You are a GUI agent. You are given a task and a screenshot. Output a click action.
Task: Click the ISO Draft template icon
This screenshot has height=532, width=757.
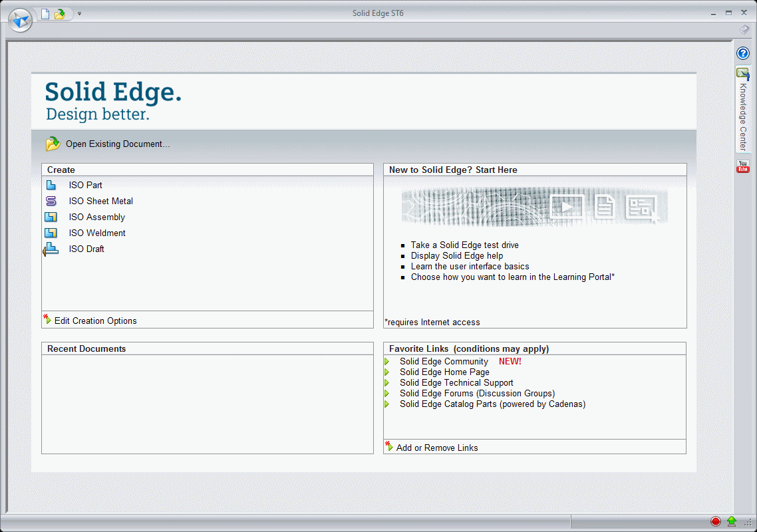(51, 249)
